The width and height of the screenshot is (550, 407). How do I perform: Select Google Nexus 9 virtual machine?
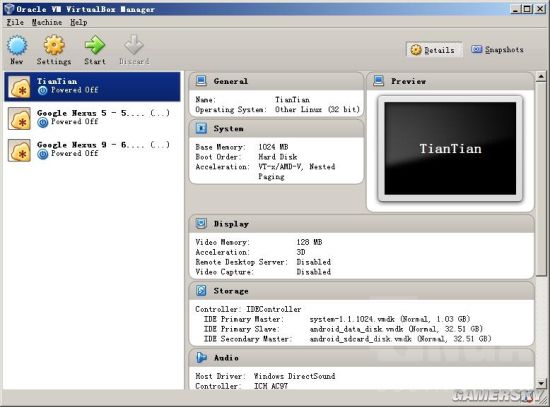92,150
